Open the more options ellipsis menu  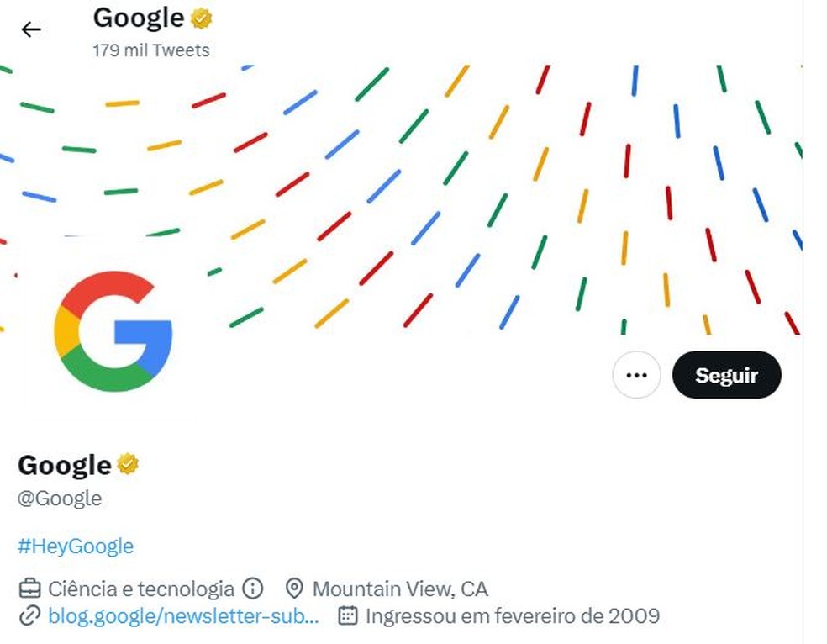point(636,375)
